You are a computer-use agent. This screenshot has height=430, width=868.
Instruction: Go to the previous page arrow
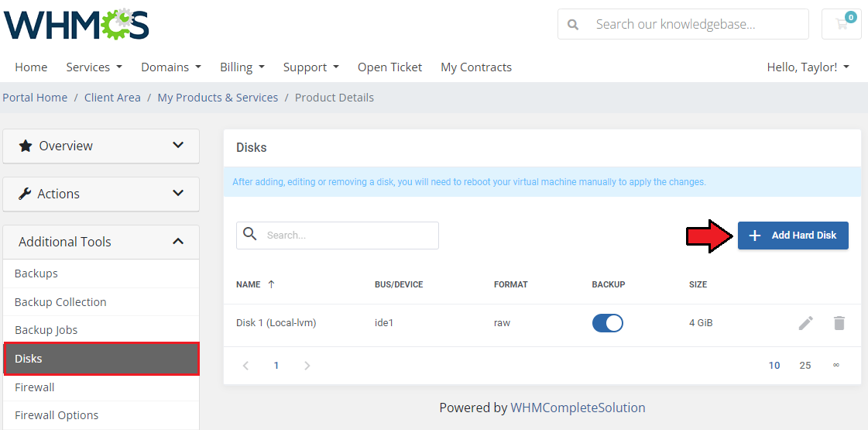[245, 366]
